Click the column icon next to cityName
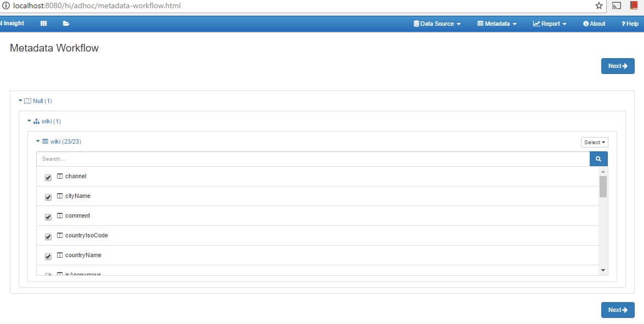 [60, 196]
